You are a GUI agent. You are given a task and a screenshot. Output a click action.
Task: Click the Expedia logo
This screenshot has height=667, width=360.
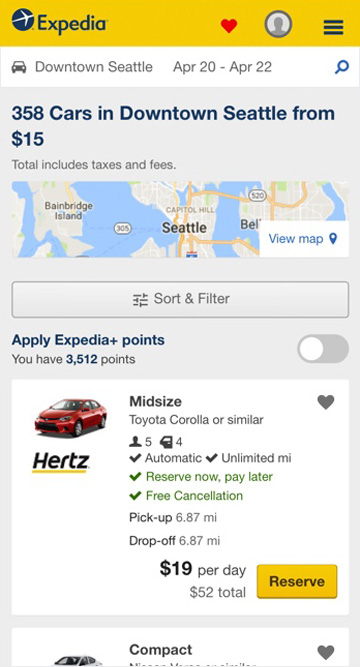[x=59, y=21]
